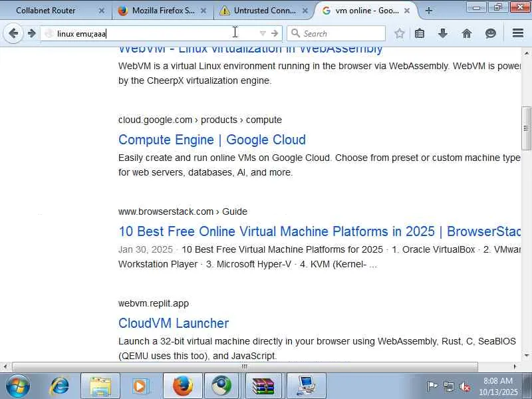The height and width of the screenshot is (399, 532).
Task: Open the clock showing 8:08 AM
Action: pyautogui.click(x=498, y=386)
